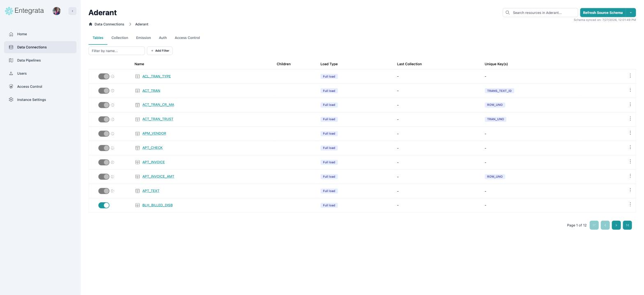Image resolution: width=644 pixels, height=295 pixels.
Task: Select the Tables tab
Action: pyautogui.click(x=98, y=38)
